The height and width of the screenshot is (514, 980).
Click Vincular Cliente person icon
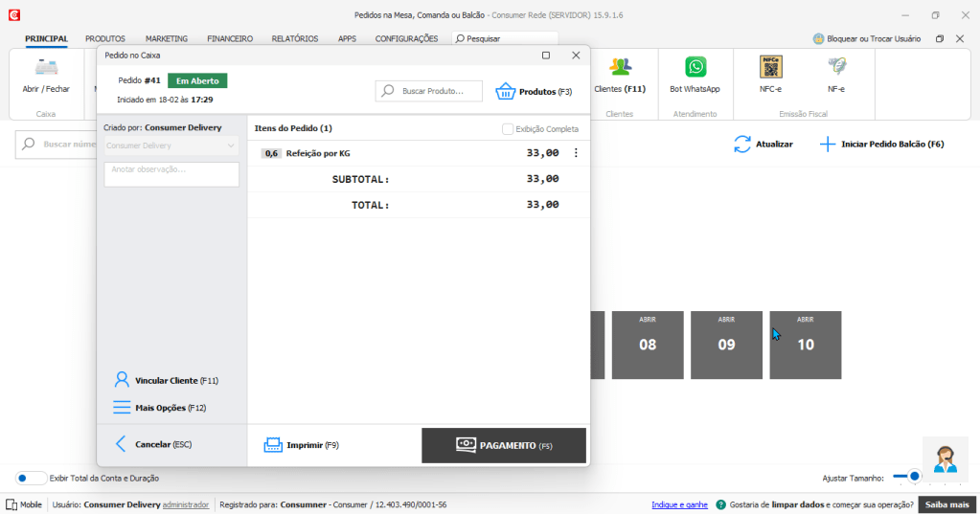tap(122, 380)
